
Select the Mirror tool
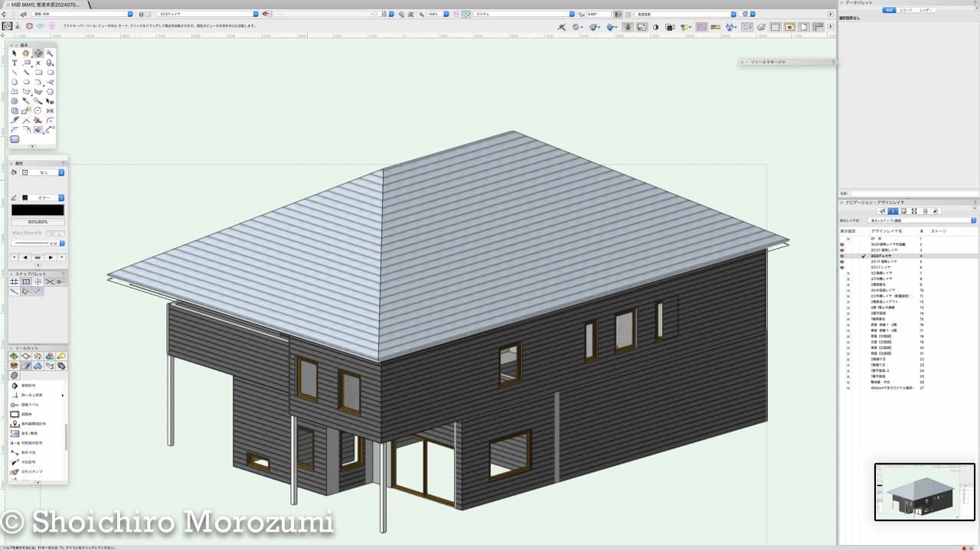click(x=50, y=111)
